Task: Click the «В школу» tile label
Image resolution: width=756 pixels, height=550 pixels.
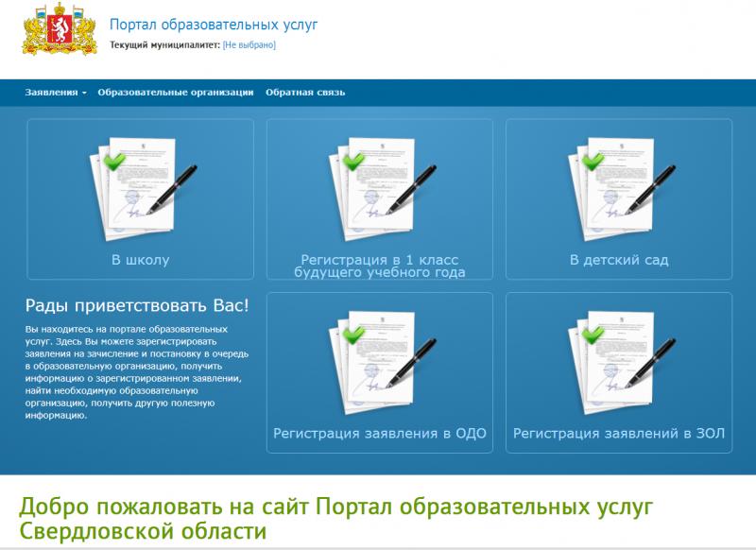Action: tap(140, 260)
